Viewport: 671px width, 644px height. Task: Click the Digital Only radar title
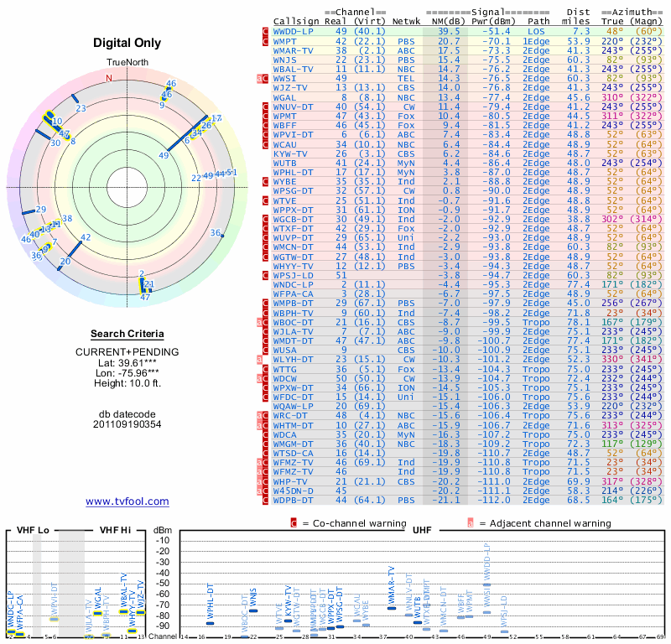pyautogui.click(x=127, y=43)
